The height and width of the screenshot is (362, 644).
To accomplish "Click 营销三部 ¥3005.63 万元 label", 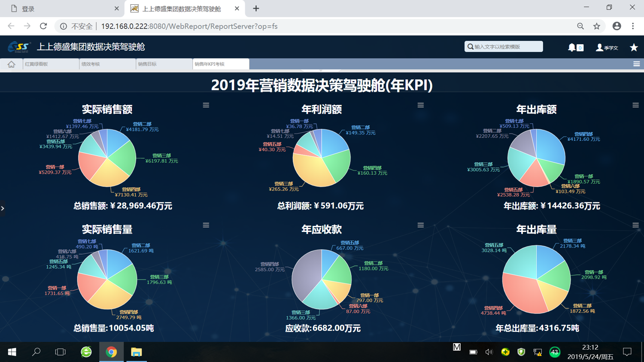I will coord(483,167).
